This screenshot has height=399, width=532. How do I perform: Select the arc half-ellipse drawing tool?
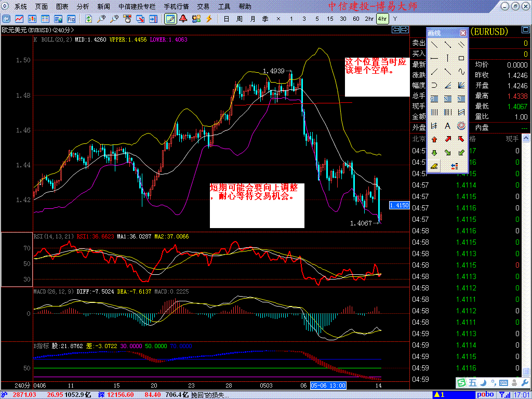[x=434, y=85]
